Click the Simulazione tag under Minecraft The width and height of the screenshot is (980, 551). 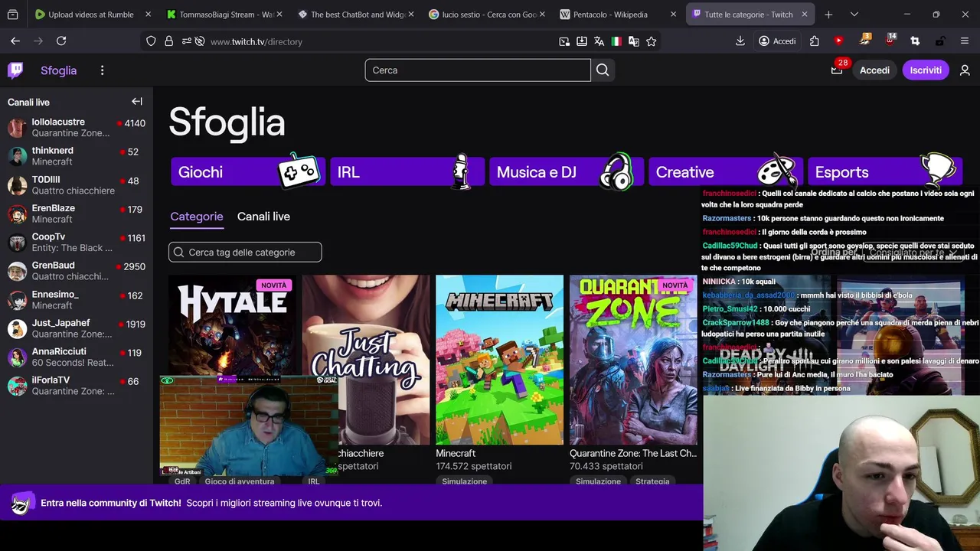[x=464, y=481]
